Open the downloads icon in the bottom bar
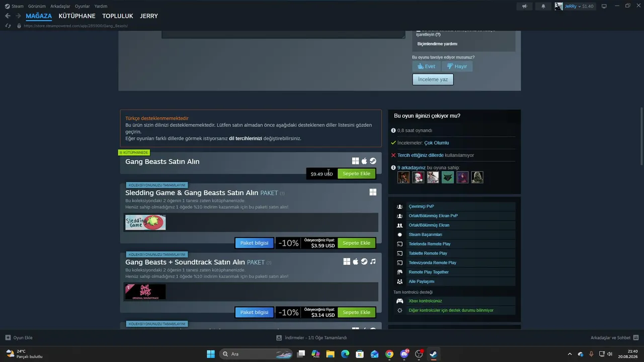The image size is (644, 362). tap(279, 337)
